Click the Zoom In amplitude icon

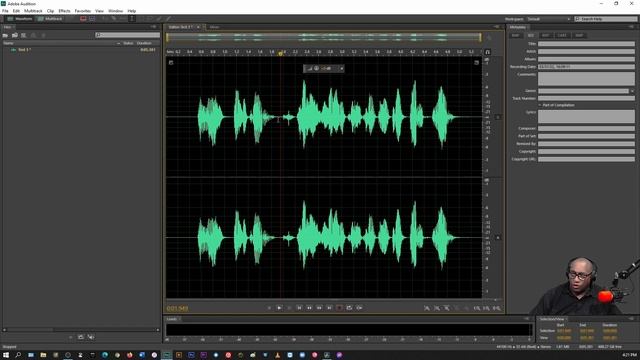coord(427,308)
